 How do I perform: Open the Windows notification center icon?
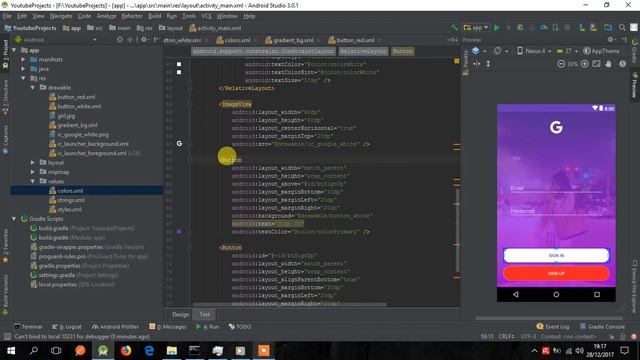(x=624, y=351)
